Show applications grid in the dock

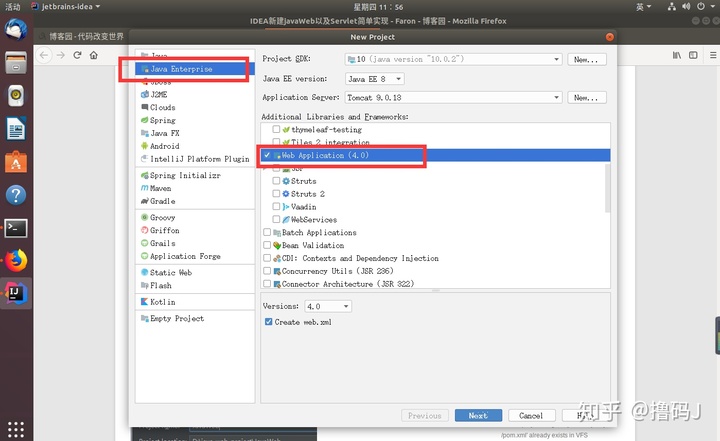pos(16,429)
